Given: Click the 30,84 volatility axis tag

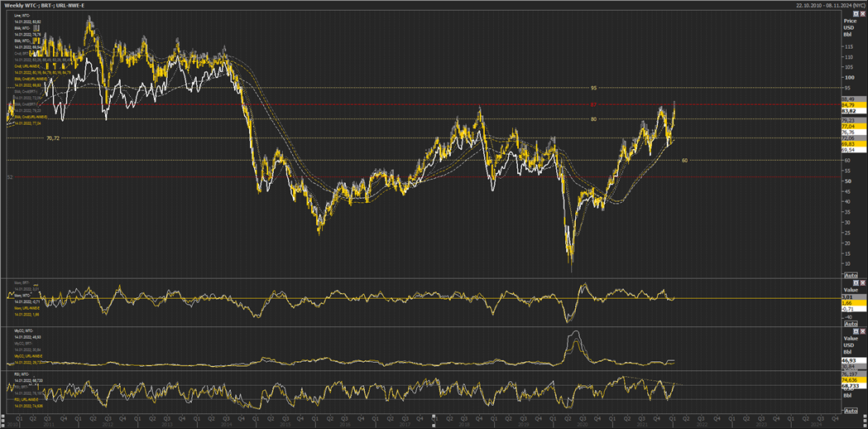Looking at the screenshot, I should [854, 366].
